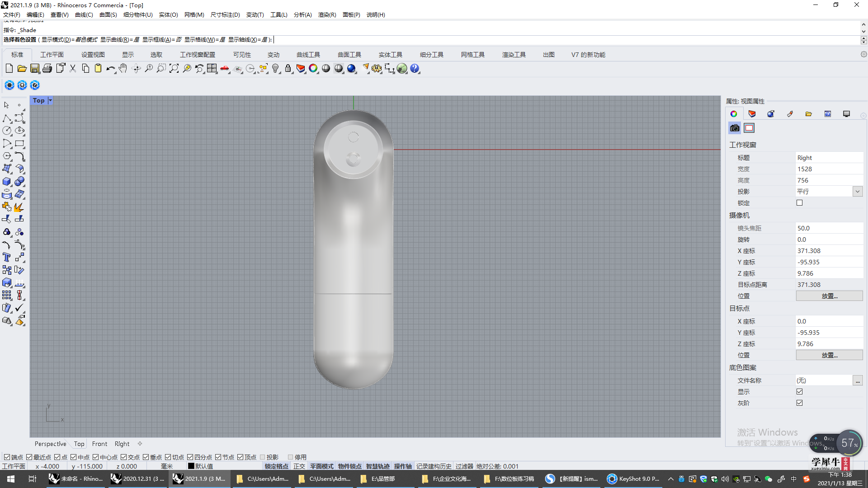Switch to the 曲面工具 toolbar tab
The width and height of the screenshot is (868, 488).
(349, 55)
